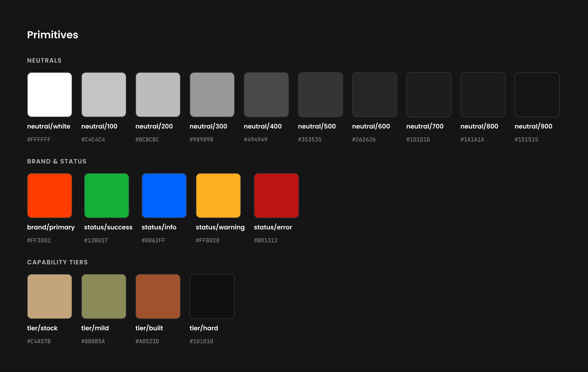Pick the brown tier/built swatch
This screenshot has width=588, height=372.
158,296
